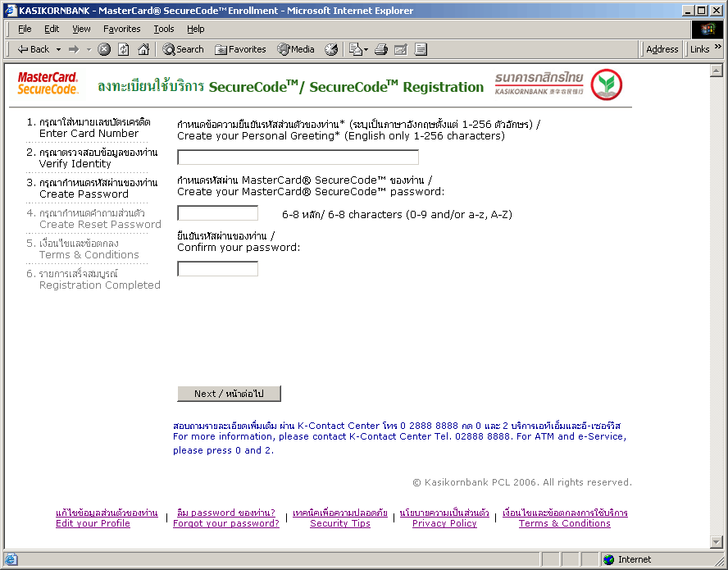Image resolution: width=728 pixels, height=570 pixels.
Task: Click the Stop loading icon
Action: tap(104, 49)
